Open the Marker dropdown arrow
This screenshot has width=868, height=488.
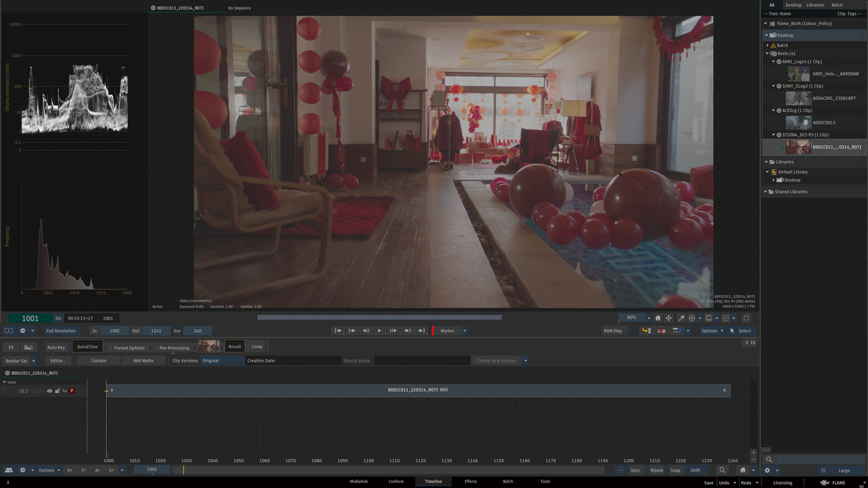coord(465,331)
